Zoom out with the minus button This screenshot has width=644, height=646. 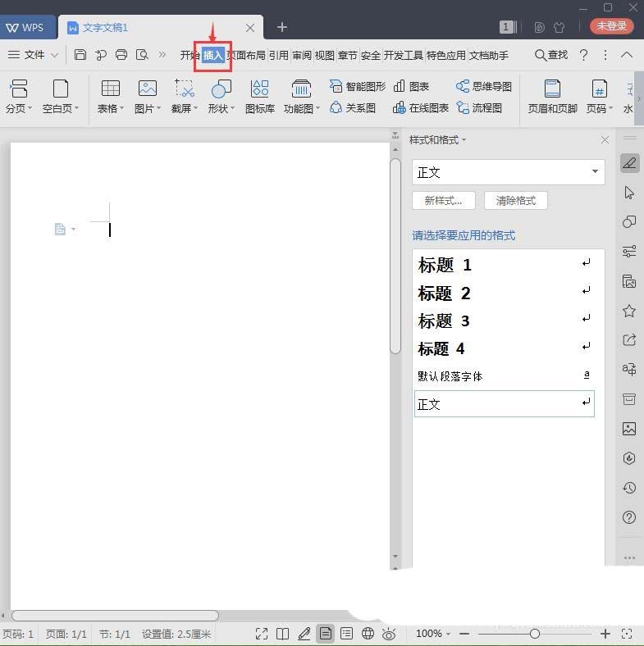[x=464, y=634]
